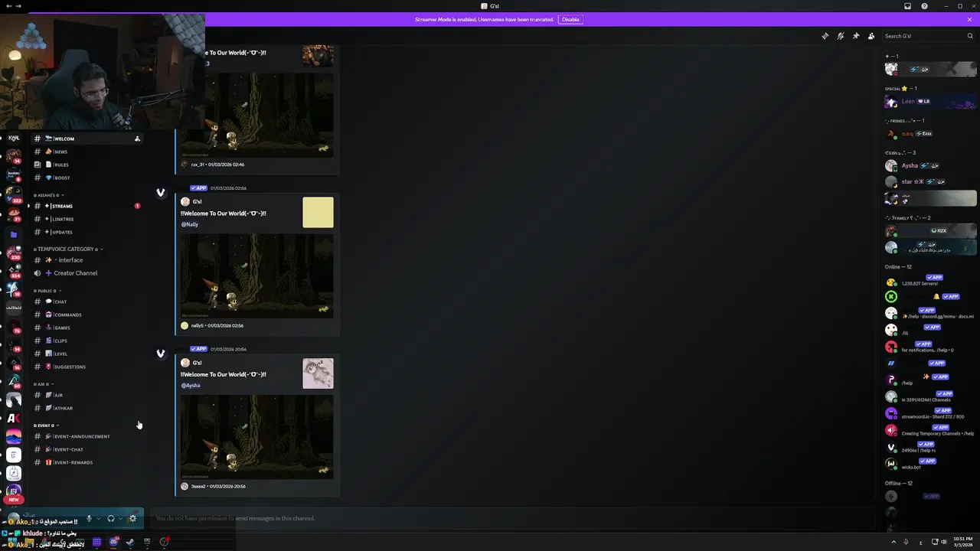This screenshot has width=980, height=551.
Task: Open microphone input options chevron
Action: tap(98, 518)
